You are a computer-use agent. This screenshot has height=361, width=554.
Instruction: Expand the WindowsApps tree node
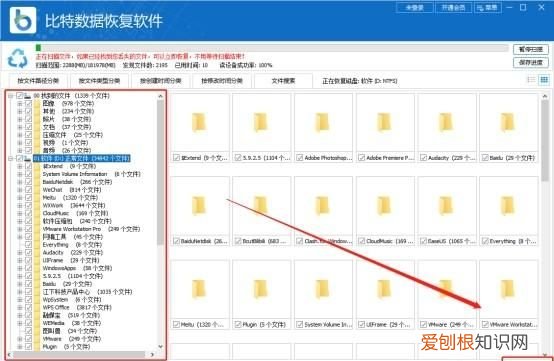(20, 268)
